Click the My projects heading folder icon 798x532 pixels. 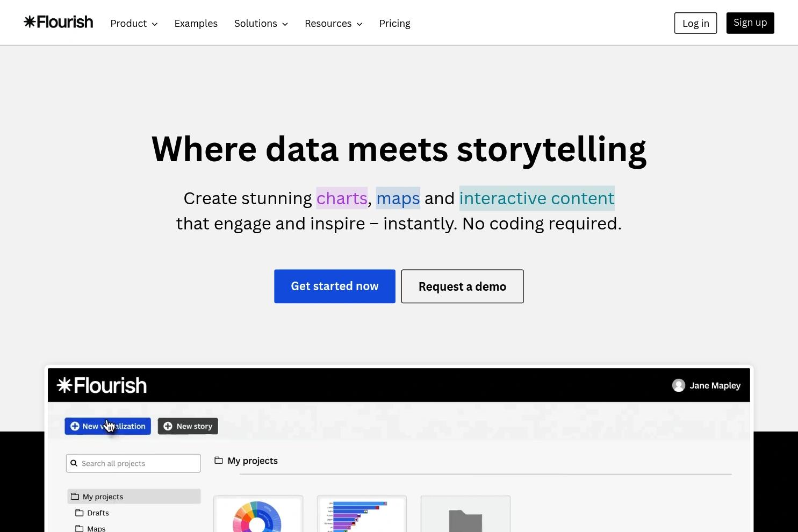pyautogui.click(x=219, y=461)
